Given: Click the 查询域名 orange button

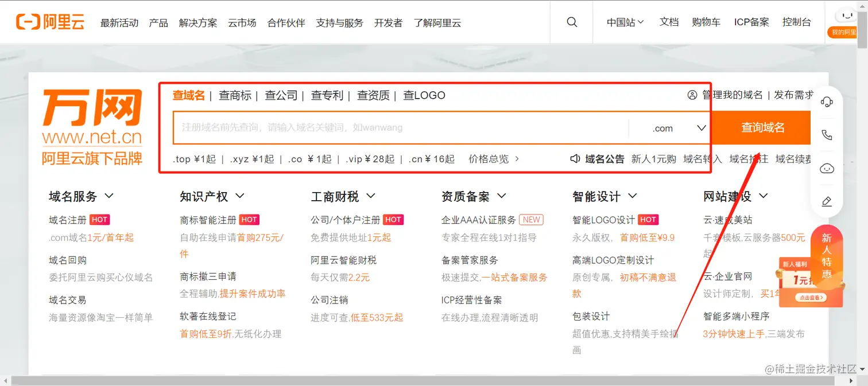Looking at the screenshot, I should (x=762, y=127).
